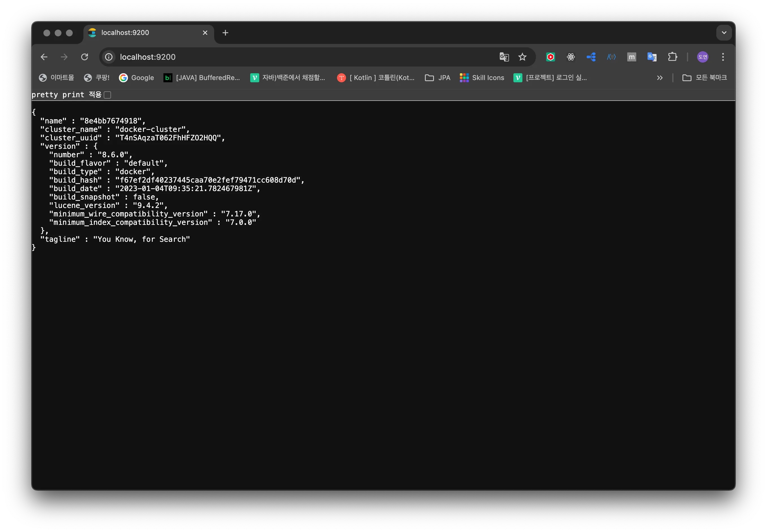Click the build_date value 2023-01-04T09:35:21
This screenshot has width=767, height=532.
186,189
